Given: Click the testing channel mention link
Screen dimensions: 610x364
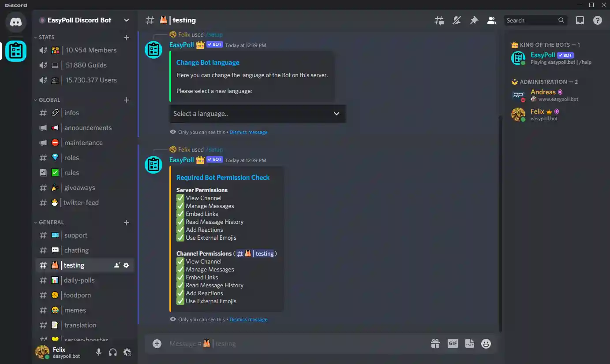Looking at the screenshot, I should (255, 254).
